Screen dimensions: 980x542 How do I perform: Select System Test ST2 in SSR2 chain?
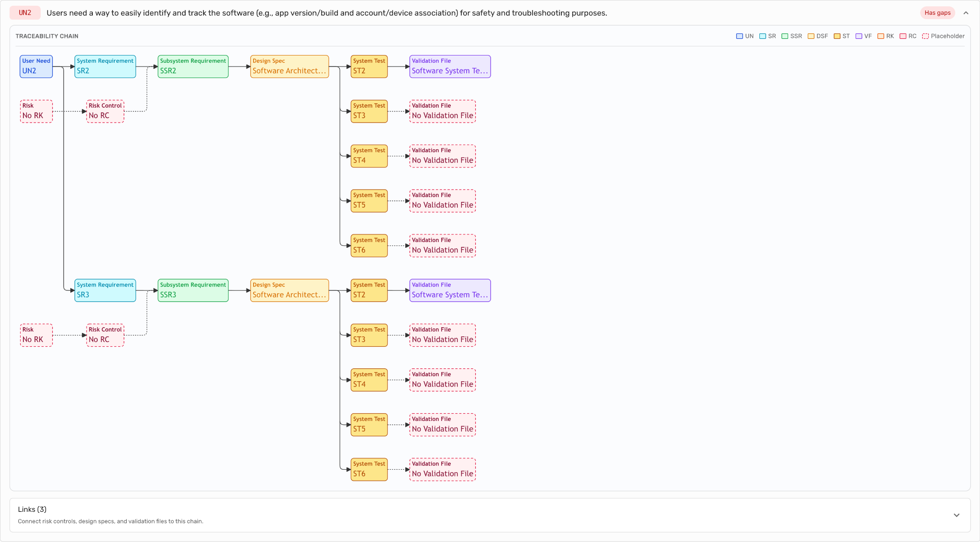369,66
